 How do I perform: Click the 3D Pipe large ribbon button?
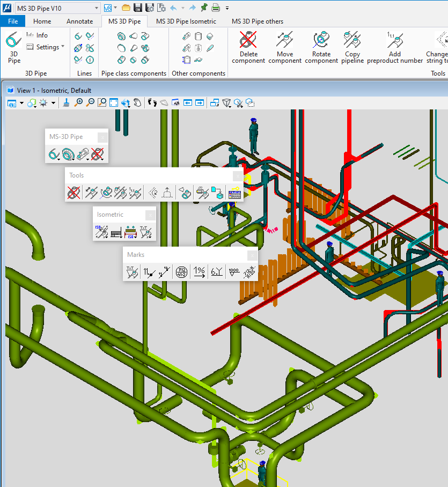(x=14, y=48)
